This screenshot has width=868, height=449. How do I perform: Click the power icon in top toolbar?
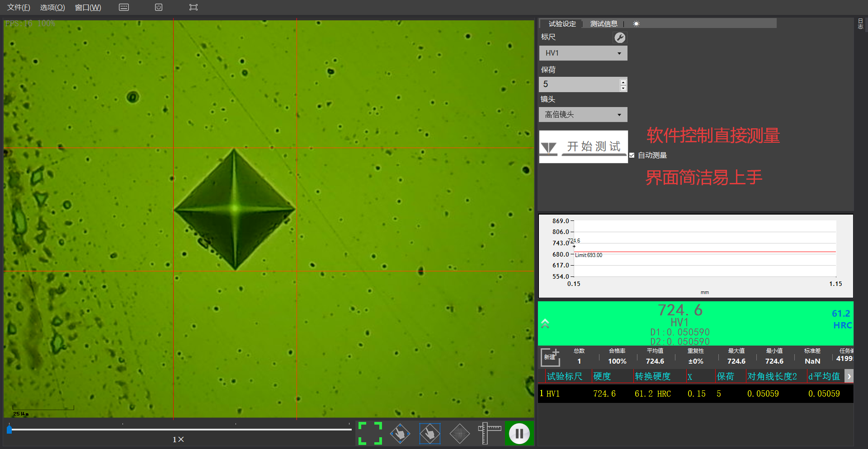(159, 7)
